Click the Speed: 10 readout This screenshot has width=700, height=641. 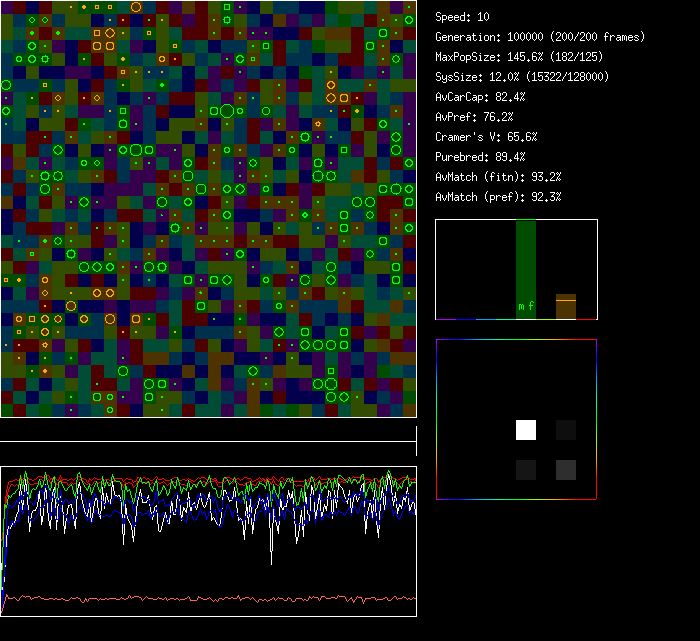pyautogui.click(x=462, y=17)
